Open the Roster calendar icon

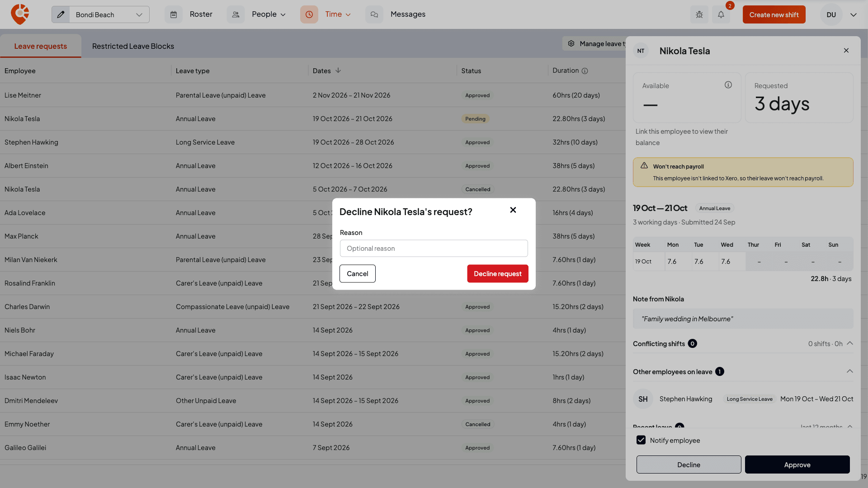(174, 14)
